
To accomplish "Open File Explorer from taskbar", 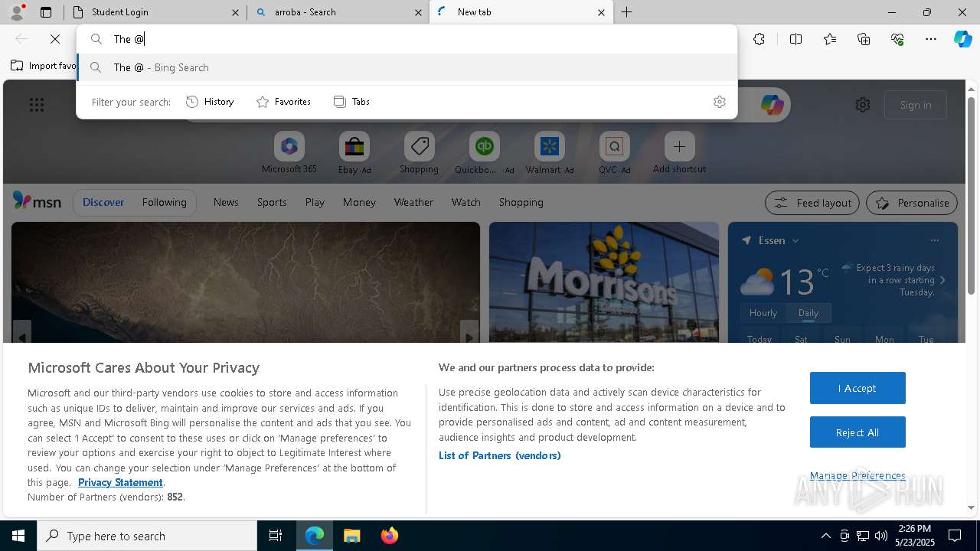I will [x=351, y=536].
